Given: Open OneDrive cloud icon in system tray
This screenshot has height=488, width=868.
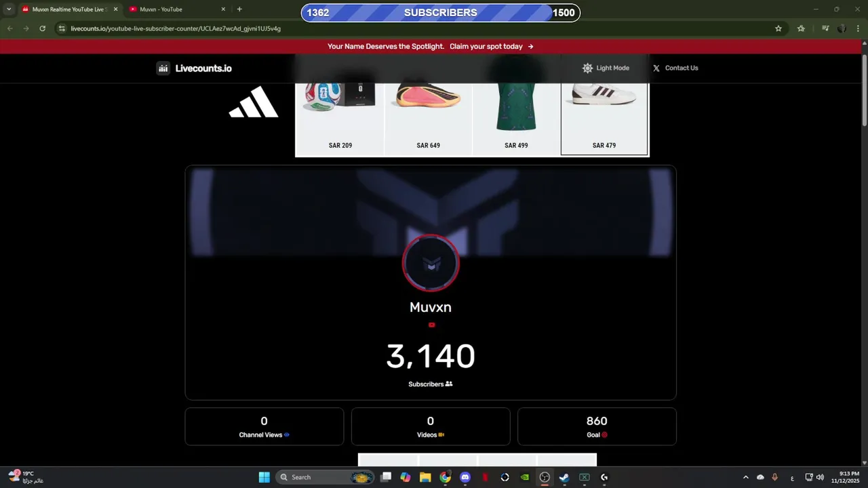Looking at the screenshot, I should pos(760,477).
